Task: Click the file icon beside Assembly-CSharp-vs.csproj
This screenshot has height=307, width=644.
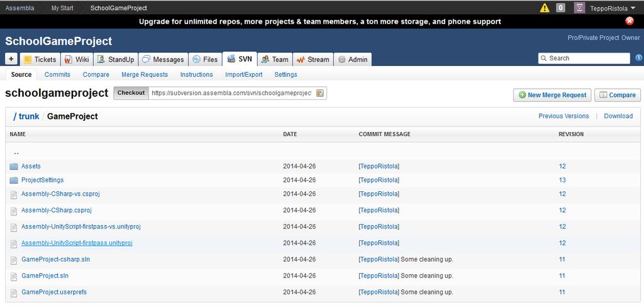Action: tap(14, 194)
